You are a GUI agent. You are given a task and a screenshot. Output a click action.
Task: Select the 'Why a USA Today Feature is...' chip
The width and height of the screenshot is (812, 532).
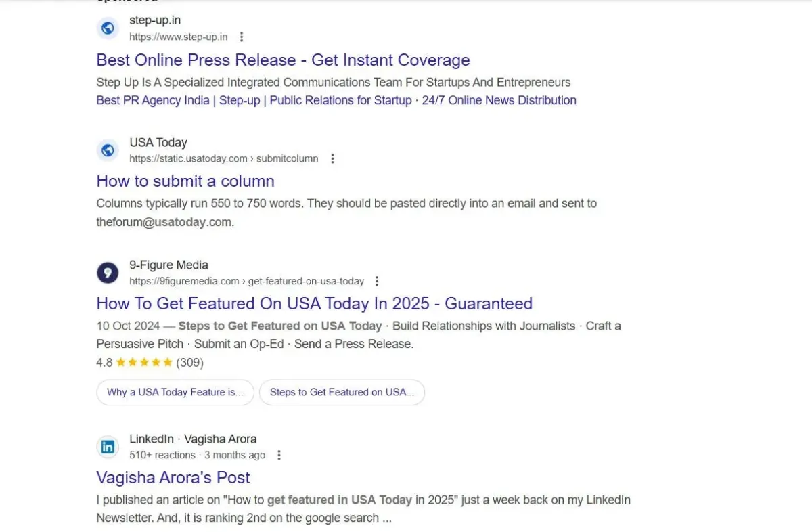coord(175,392)
